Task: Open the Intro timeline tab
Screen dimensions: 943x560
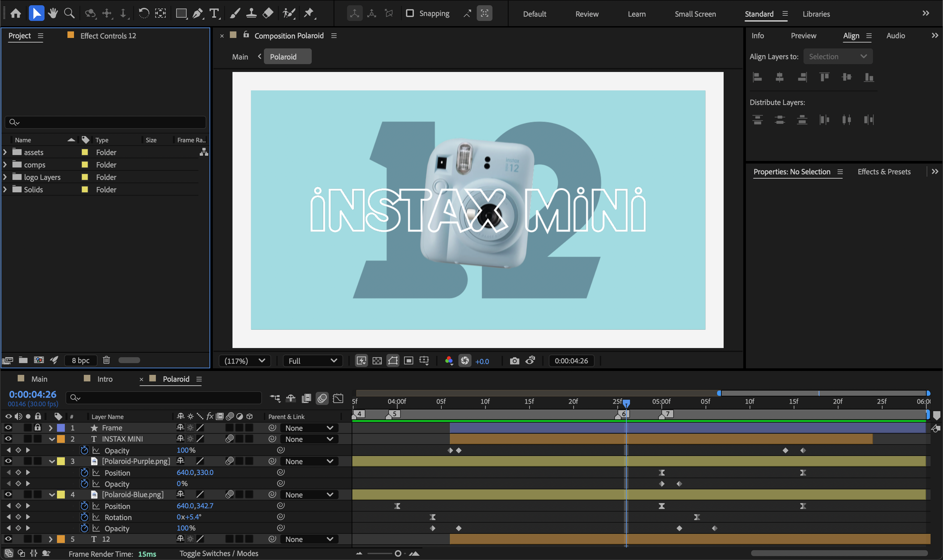Action: 104,379
